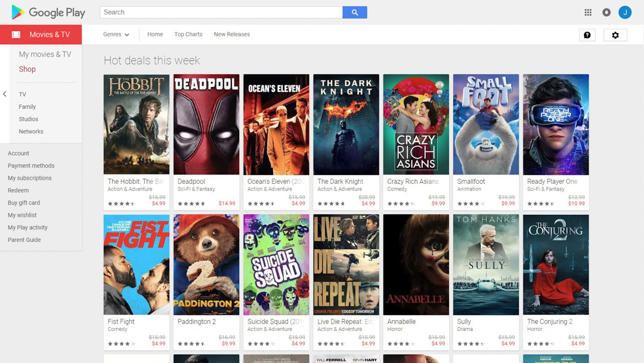Open the Ocean's Eleven poster
Image resolution: width=644 pixels, height=363 pixels.
(276, 125)
